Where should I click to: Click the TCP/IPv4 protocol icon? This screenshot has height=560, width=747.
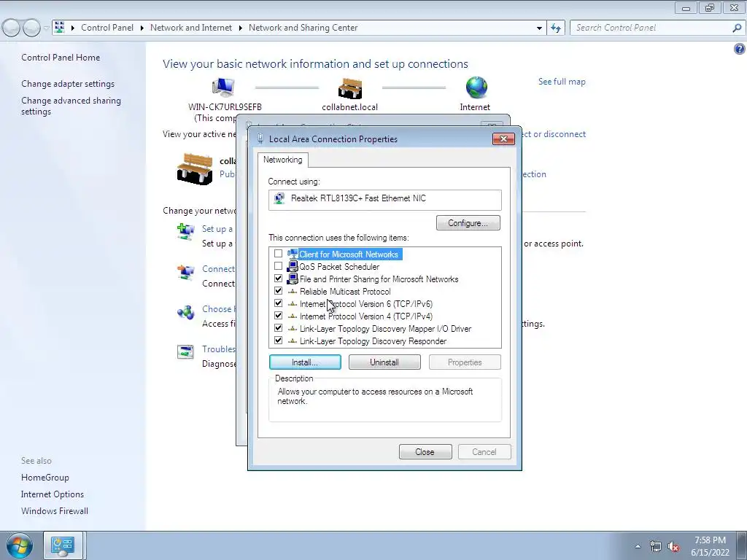(x=293, y=316)
